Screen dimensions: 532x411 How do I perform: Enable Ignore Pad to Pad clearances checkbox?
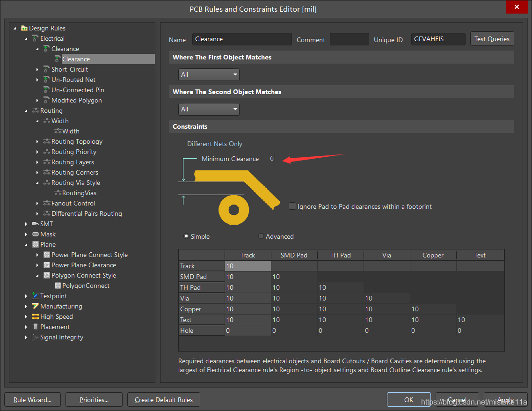click(x=292, y=206)
